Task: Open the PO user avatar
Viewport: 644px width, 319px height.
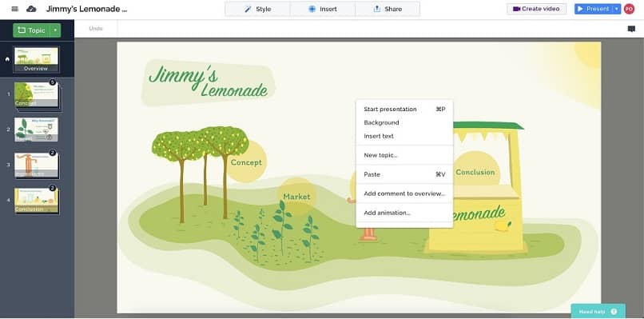Action: point(629,9)
